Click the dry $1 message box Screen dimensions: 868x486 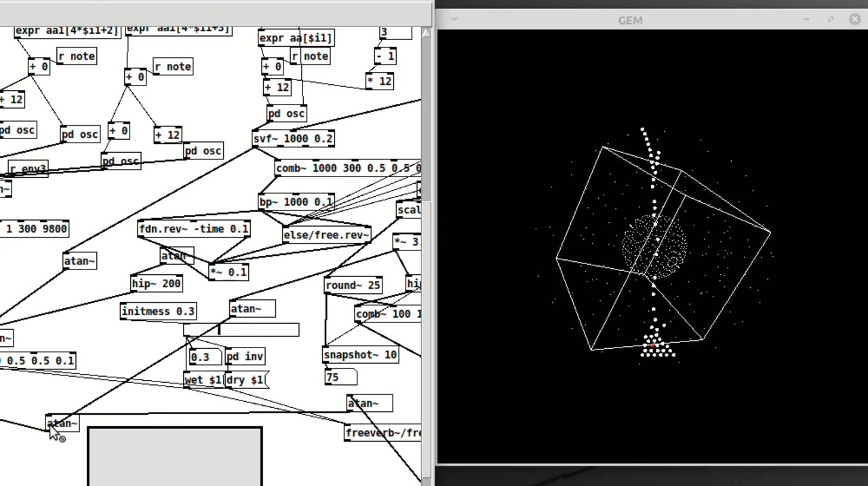[x=247, y=379]
